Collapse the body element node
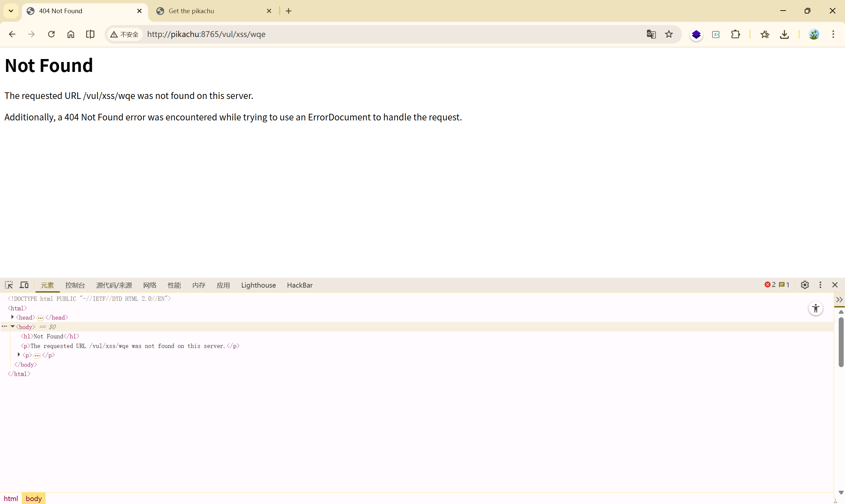Screen dimensions: 845x504 [13, 327]
